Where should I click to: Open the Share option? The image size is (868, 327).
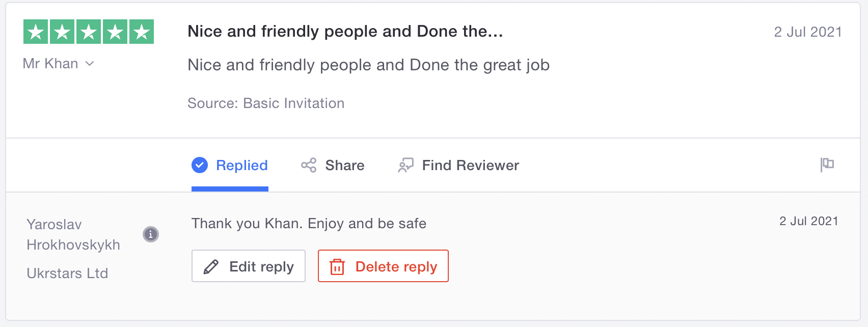pyautogui.click(x=344, y=165)
